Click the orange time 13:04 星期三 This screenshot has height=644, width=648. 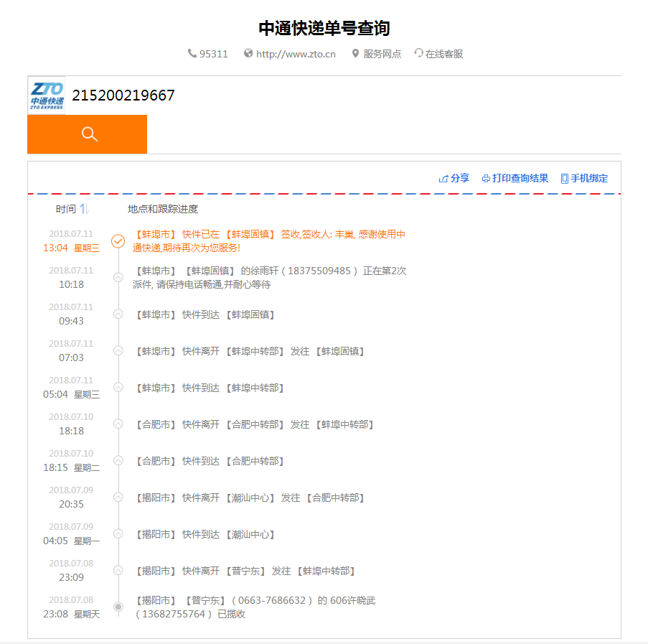[72, 248]
